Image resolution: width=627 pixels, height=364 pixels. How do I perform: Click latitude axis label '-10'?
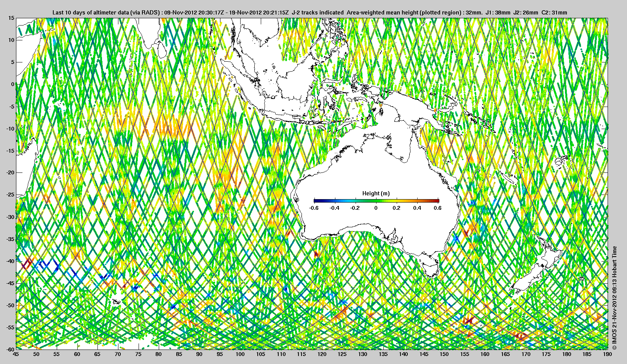coord(10,128)
